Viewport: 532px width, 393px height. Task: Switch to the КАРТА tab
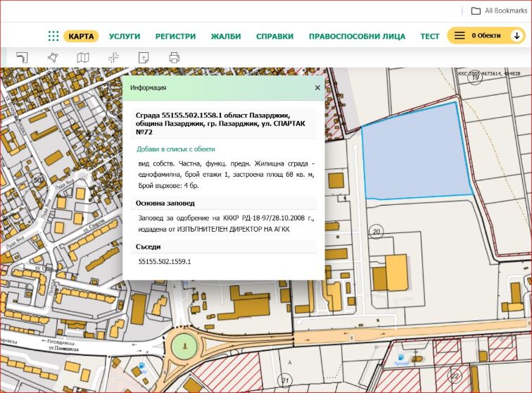click(81, 36)
